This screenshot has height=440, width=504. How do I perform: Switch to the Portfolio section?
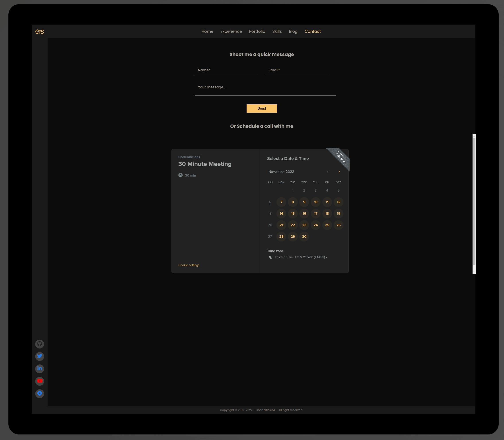pos(257,31)
